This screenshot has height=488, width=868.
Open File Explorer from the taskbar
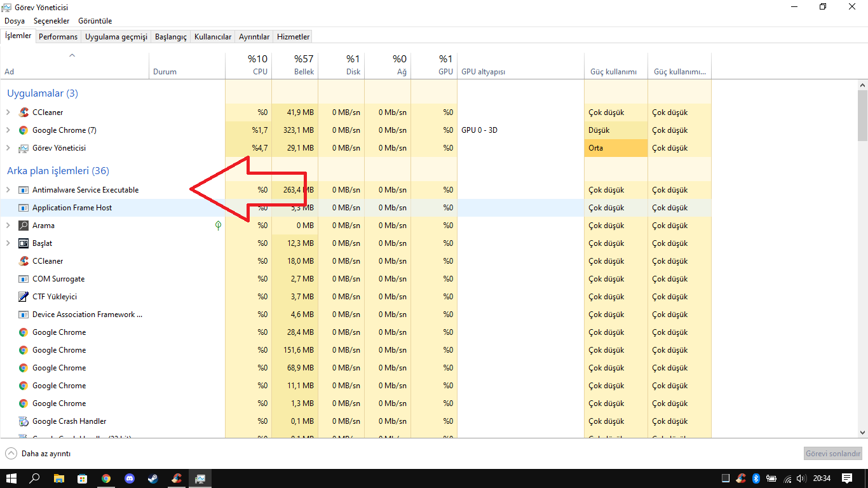pos(58,478)
